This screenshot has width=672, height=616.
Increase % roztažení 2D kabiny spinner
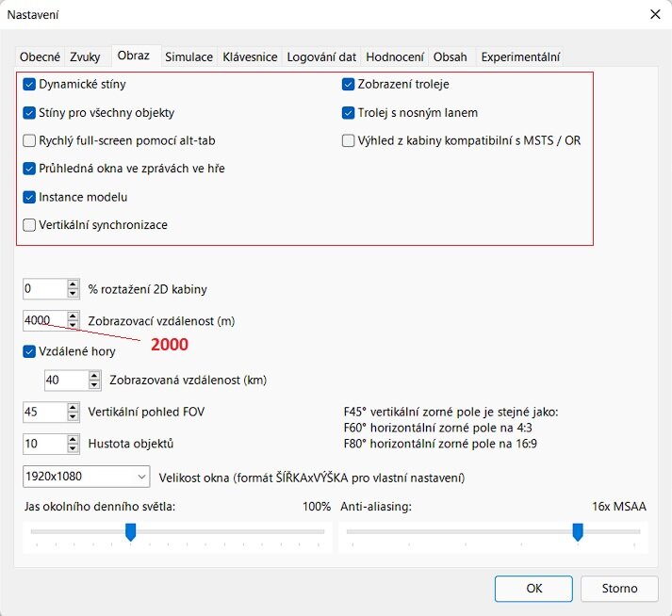click(73, 284)
